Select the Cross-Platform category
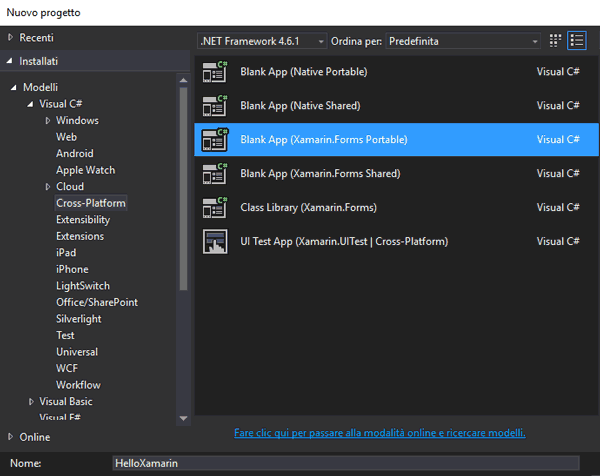Viewport: 600px width, 476px height. point(91,203)
